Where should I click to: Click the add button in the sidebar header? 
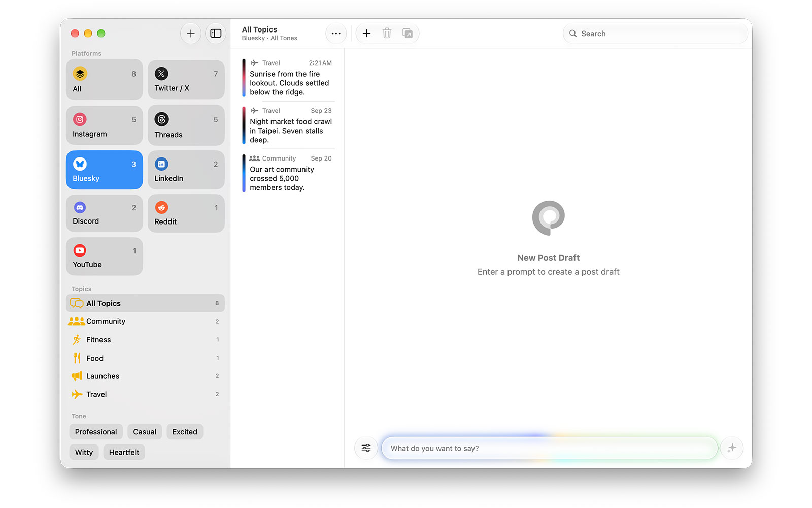point(191,34)
